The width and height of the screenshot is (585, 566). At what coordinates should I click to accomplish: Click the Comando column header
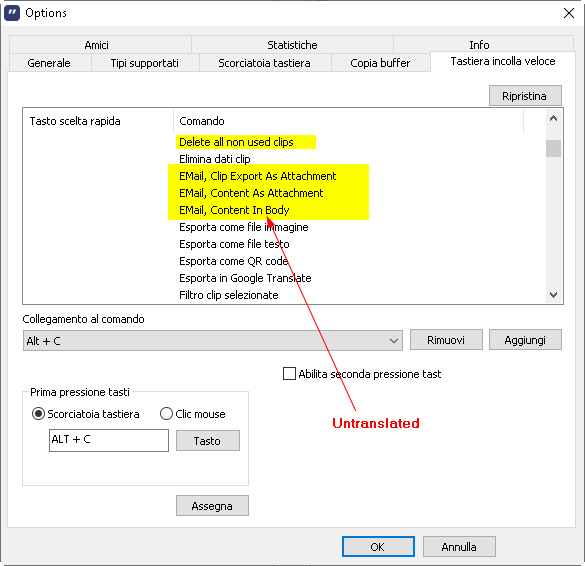coord(348,121)
